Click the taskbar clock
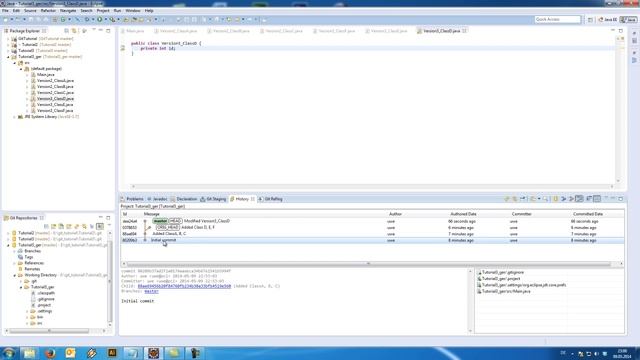 [622, 353]
